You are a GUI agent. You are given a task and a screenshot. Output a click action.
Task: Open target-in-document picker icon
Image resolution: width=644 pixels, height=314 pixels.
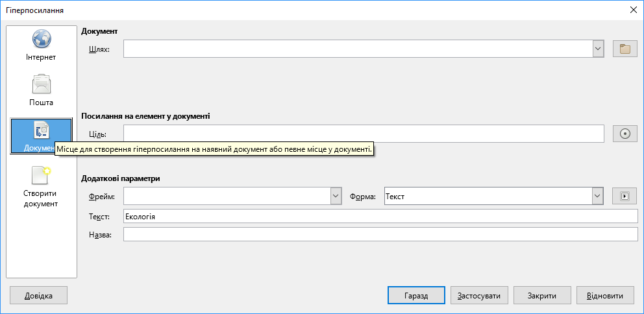[625, 134]
